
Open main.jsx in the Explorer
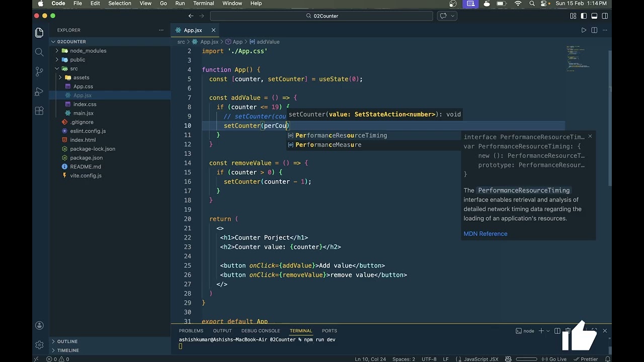[84, 113]
